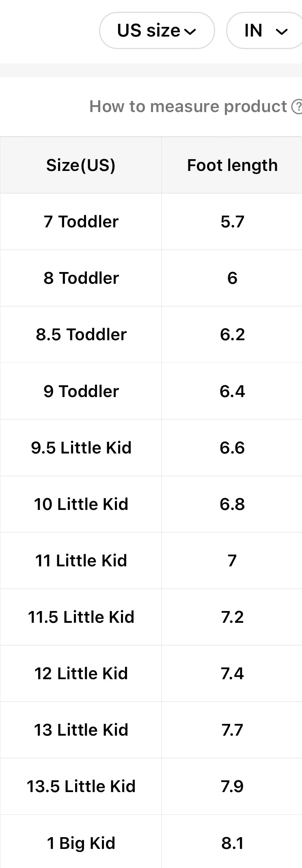Image resolution: width=302 pixels, height=868 pixels.
Task: Open the How to measure product link
Action: coord(188,106)
